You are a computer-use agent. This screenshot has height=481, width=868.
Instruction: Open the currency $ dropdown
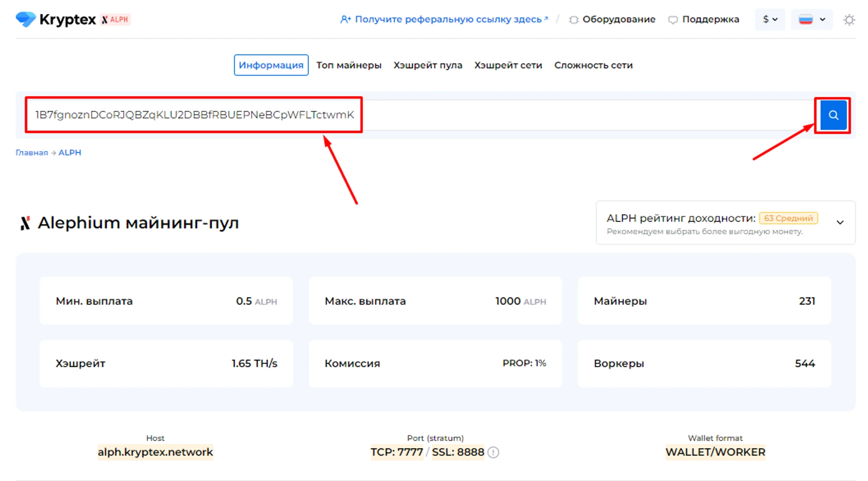pyautogui.click(x=770, y=20)
